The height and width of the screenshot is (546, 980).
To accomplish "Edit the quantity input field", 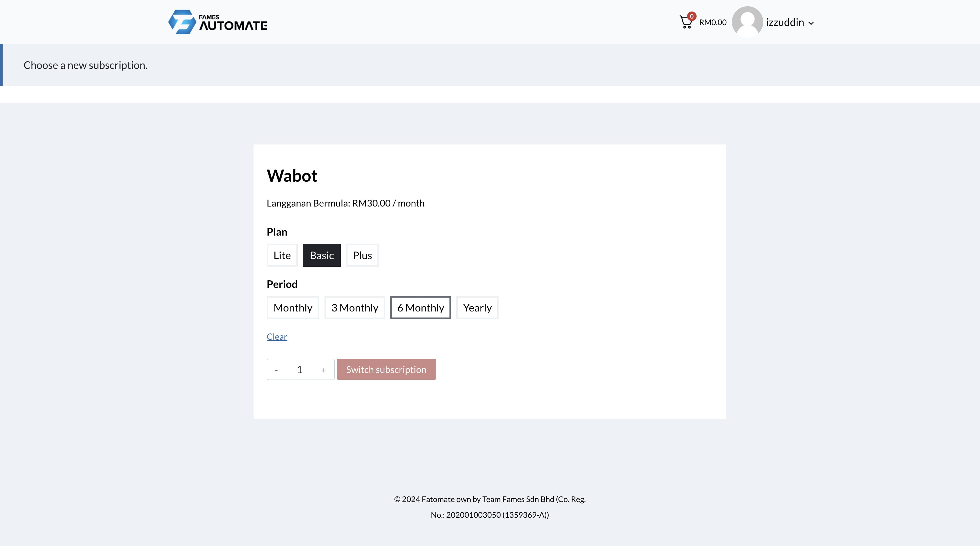I will [300, 369].
